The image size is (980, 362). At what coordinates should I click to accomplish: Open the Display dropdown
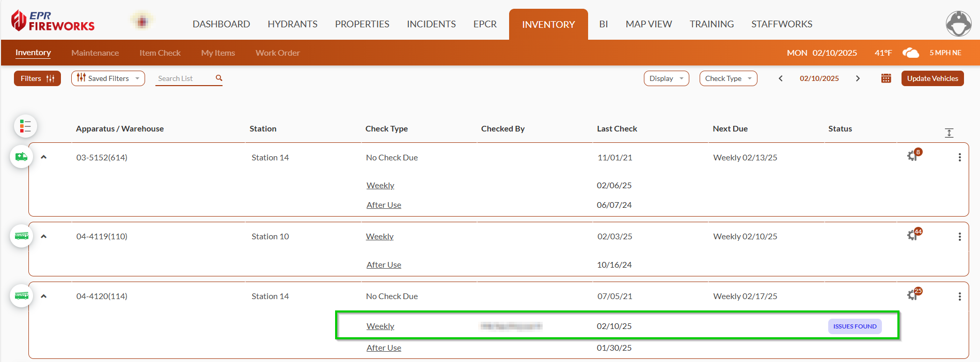(666, 78)
